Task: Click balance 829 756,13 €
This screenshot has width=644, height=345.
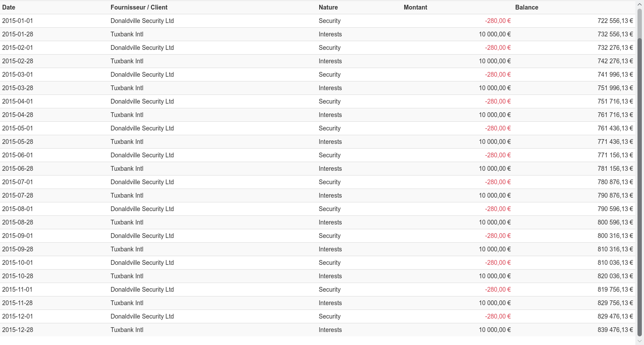Action: click(x=615, y=303)
